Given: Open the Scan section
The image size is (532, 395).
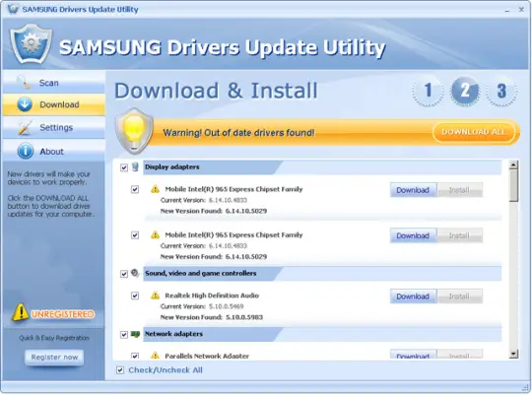Looking at the screenshot, I should click(54, 83).
